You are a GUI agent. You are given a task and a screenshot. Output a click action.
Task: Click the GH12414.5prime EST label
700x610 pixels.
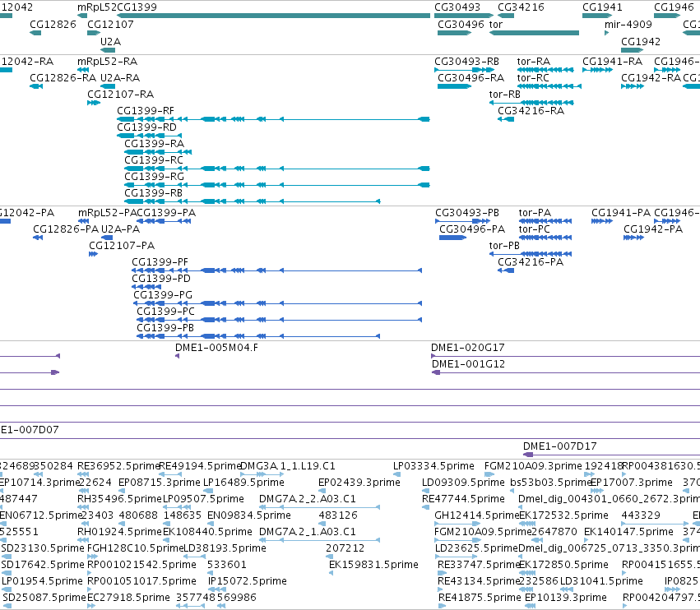[x=477, y=515]
